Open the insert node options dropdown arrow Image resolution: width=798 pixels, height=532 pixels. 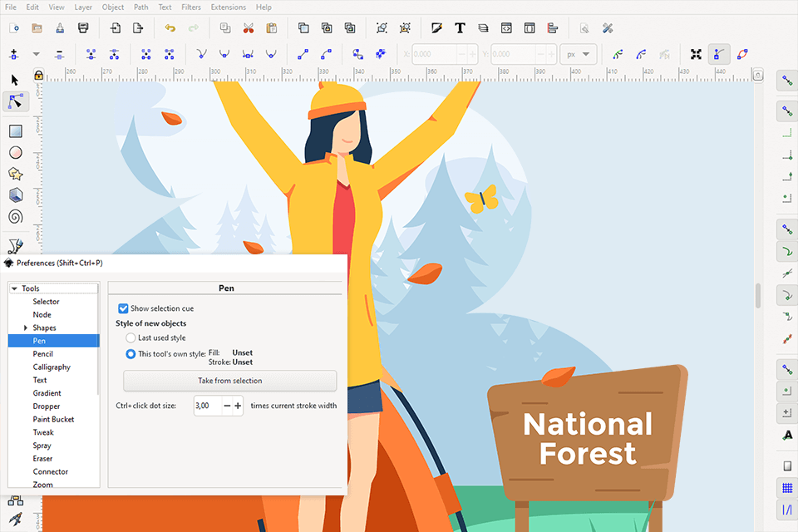36,54
